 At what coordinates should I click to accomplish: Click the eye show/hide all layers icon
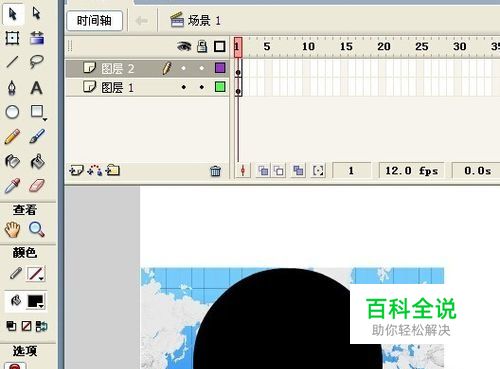point(184,46)
